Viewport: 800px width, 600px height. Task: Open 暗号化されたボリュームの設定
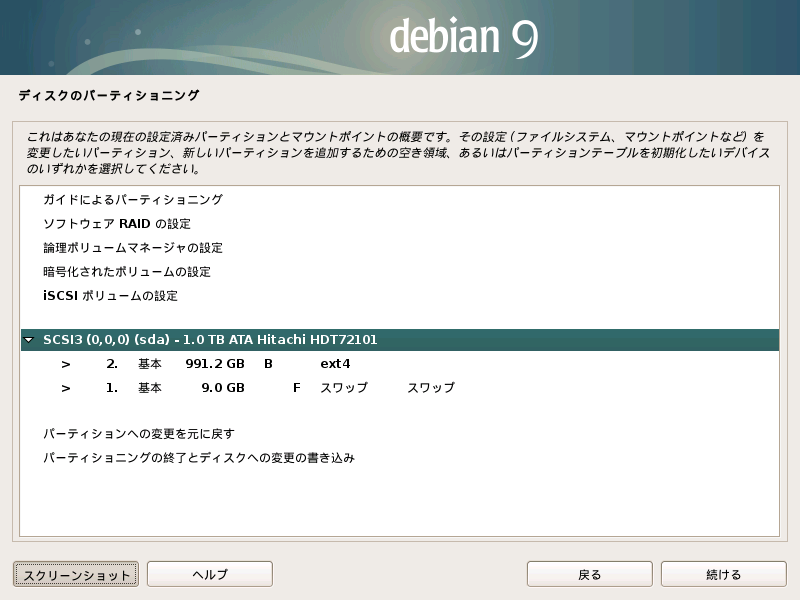click(x=126, y=272)
